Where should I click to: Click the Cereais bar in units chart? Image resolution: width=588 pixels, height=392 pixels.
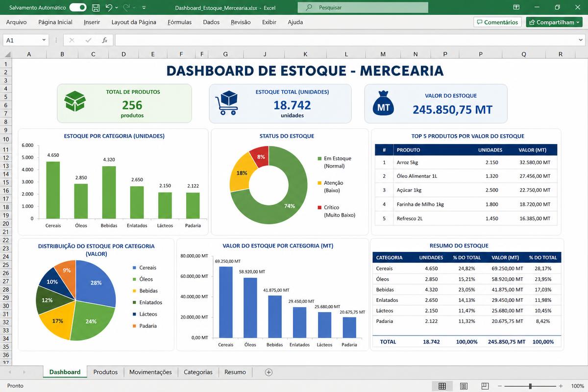[x=53, y=190]
